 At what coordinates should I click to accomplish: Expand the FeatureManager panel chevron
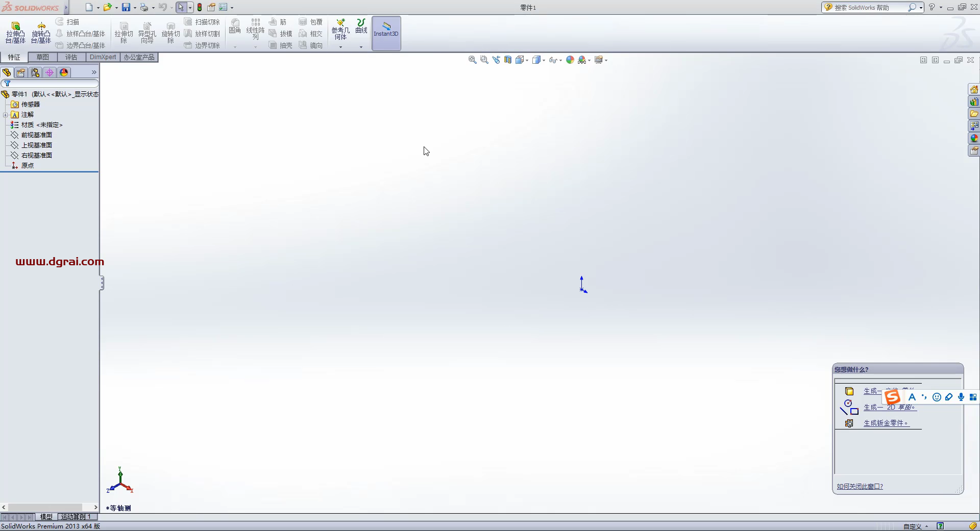pos(94,72)
